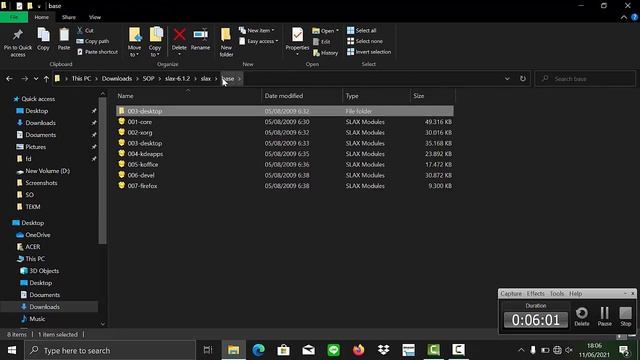Cut the selected item
The image size is (640, 360).
[85, 30]
